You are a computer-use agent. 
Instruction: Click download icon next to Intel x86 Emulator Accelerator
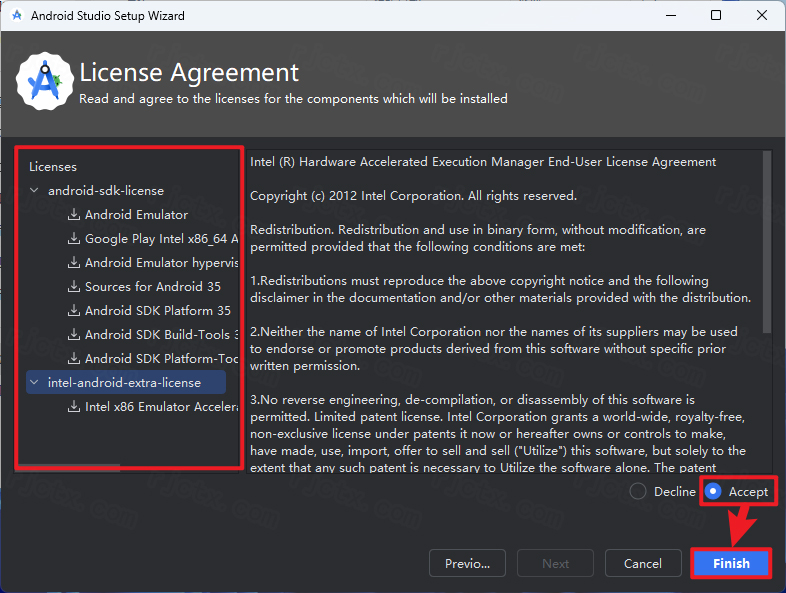[x=74, y=407]
